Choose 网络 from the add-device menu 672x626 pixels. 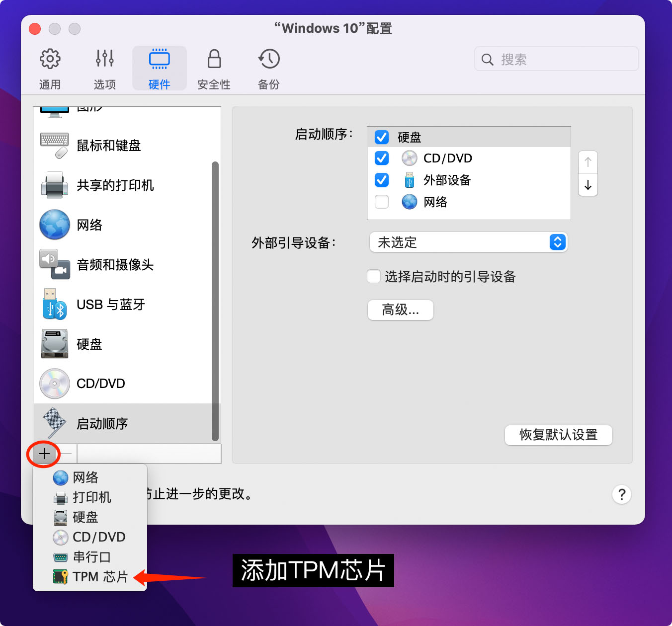(90, 477)
